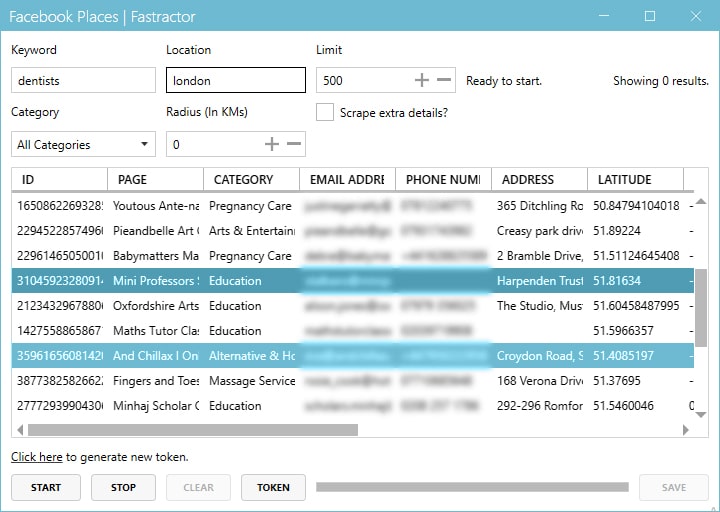The image size is (720, 512).
Task: Click address 365 Ditchling Ro
Action: pyautogui.click(x=540, y=206)
